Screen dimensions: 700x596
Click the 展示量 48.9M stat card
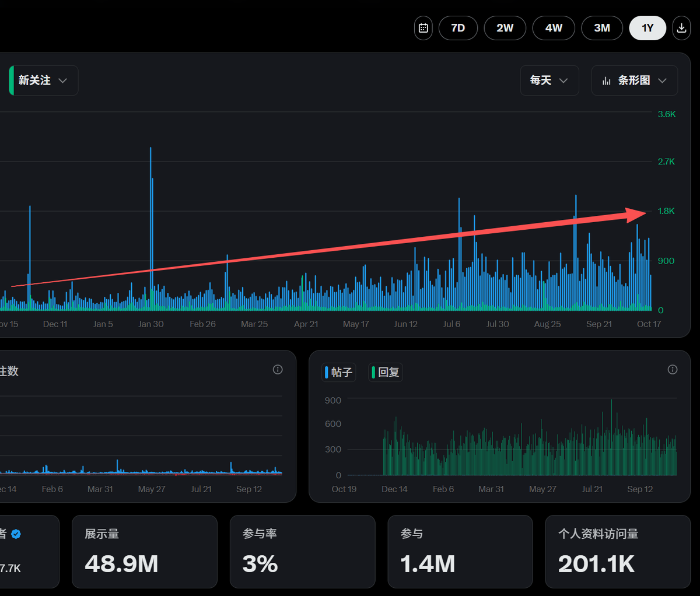145,551
